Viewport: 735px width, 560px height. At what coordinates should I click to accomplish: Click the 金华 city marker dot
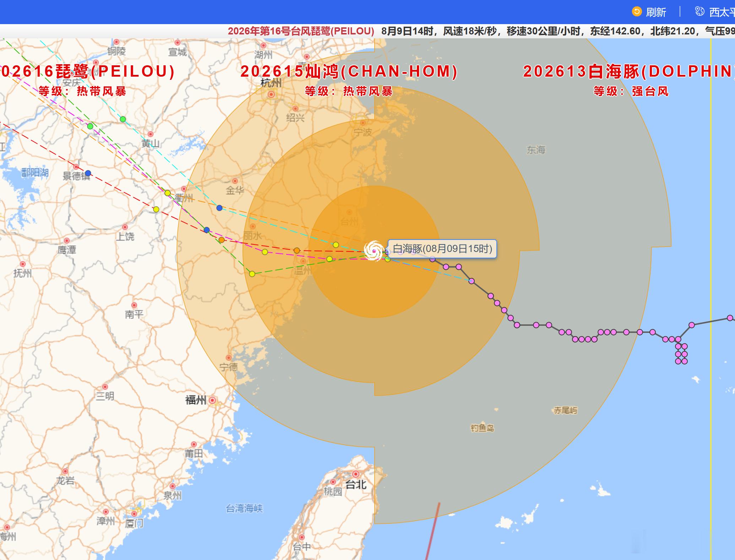235,181
